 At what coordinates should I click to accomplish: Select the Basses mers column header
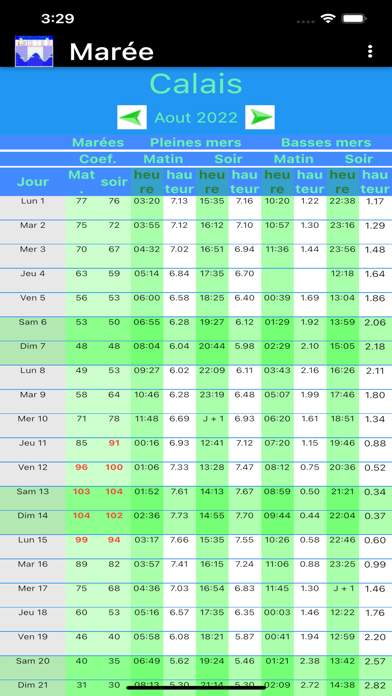(326, 142)
